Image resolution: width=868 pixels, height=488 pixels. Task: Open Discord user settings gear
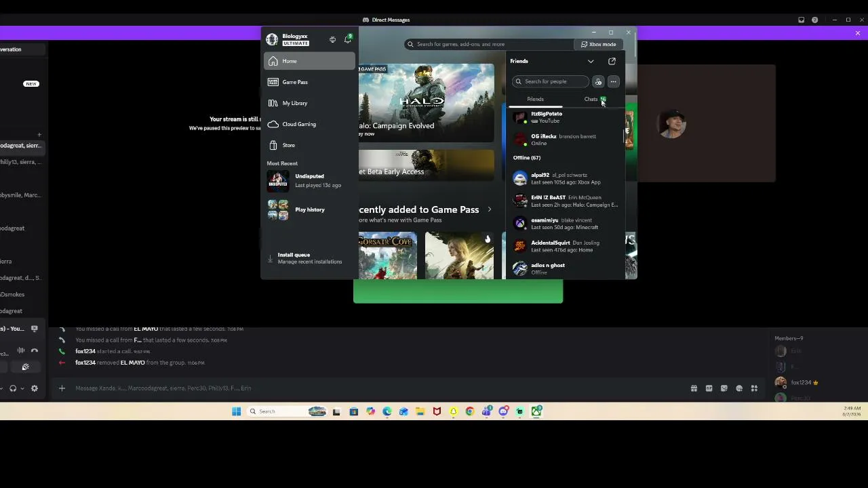click(x=35, y=388)
